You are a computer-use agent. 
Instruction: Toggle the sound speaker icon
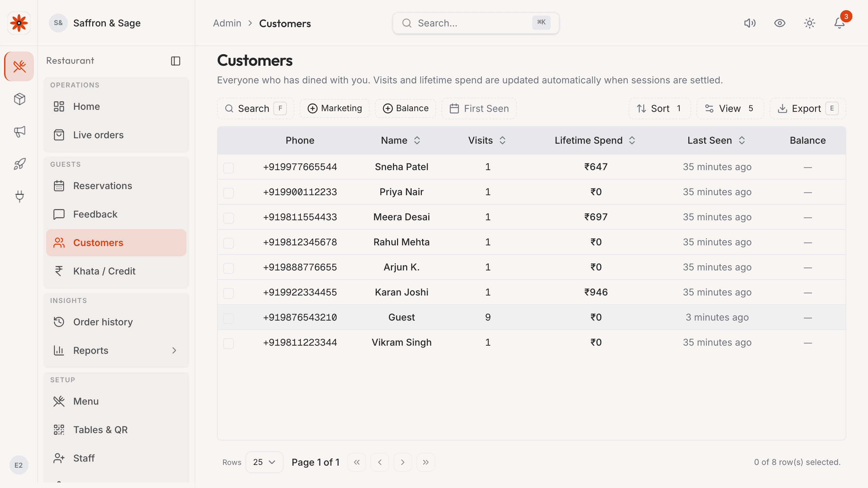(x=750, y=23)
